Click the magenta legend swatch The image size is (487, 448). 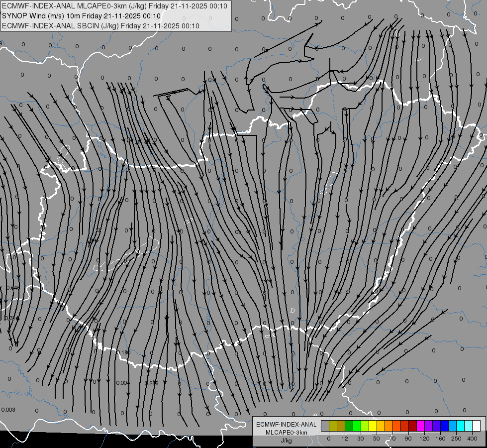point(420,426)
